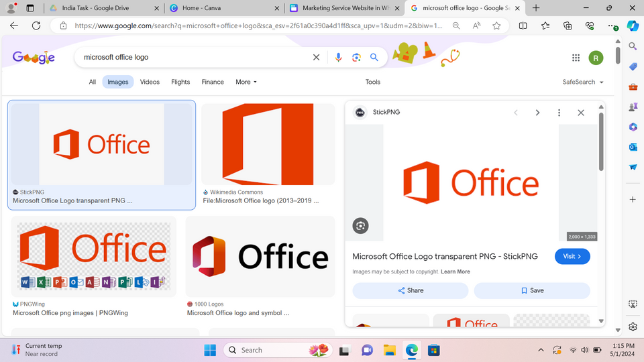Open the Windows Start menu
Viewport: 644px width, 362px height.
pos(210,350)
